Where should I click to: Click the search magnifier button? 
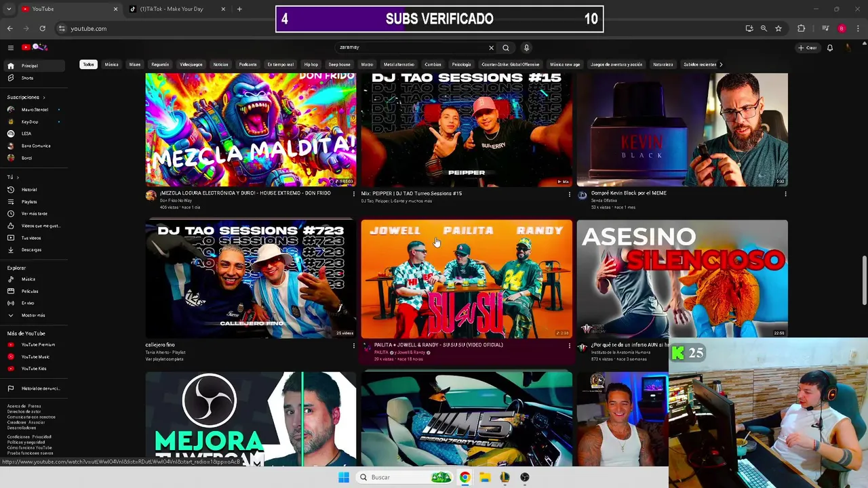click(x=506, y=47)
